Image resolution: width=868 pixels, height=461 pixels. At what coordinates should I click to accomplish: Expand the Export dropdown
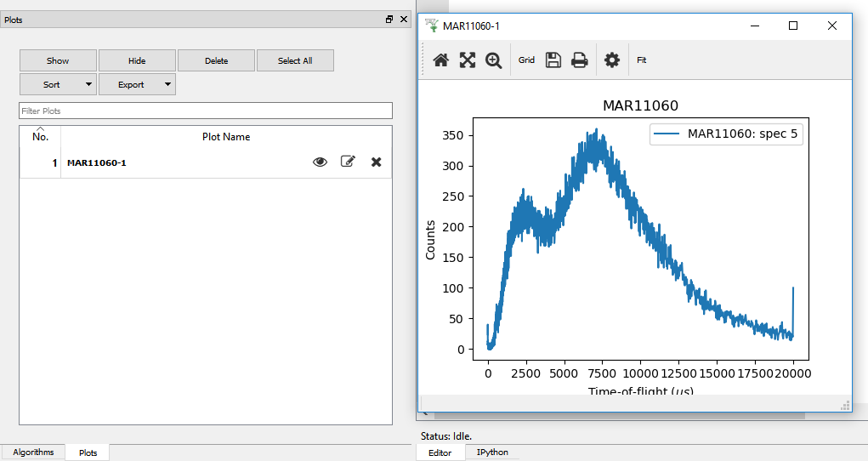(137, 84)
